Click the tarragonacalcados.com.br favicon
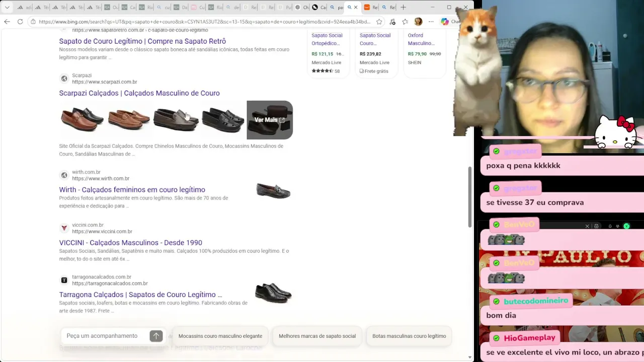 pyautogui.click(x=64, y=280)
